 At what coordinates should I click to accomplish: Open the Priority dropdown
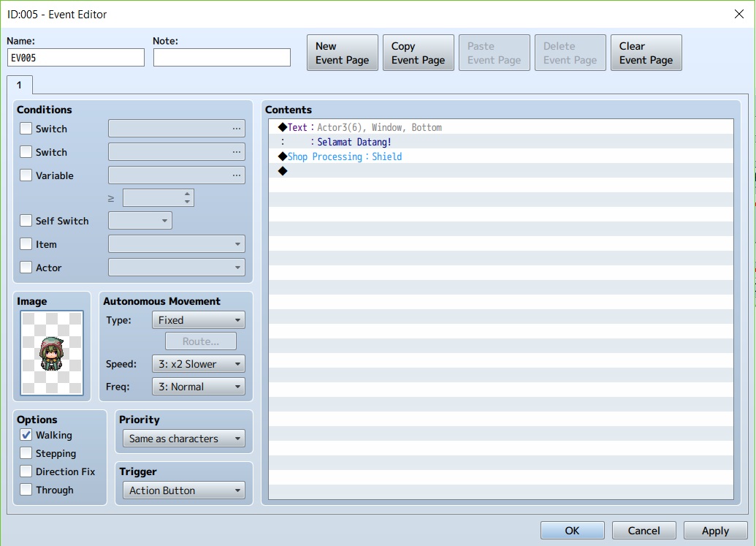tap(183, 439)
